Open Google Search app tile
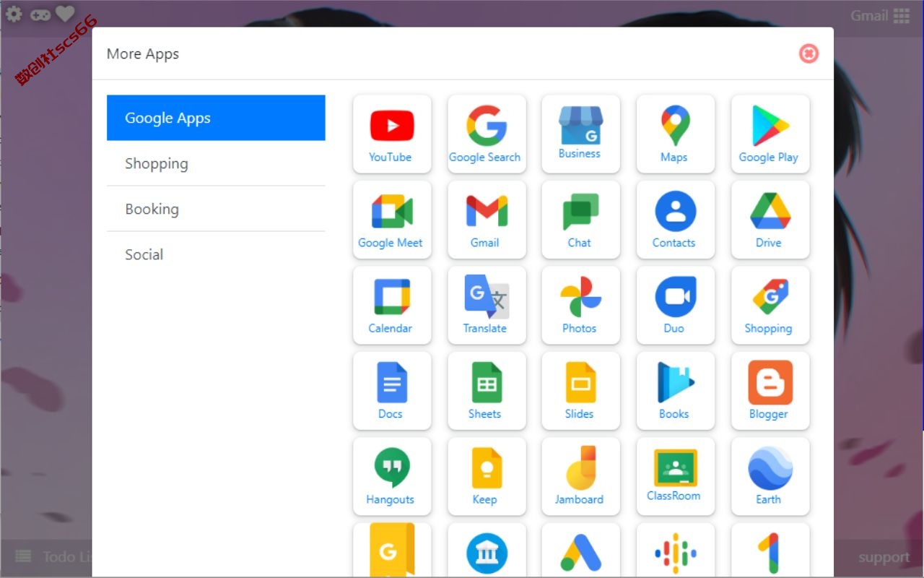924x578 pixels. click(x=487, y=134)
